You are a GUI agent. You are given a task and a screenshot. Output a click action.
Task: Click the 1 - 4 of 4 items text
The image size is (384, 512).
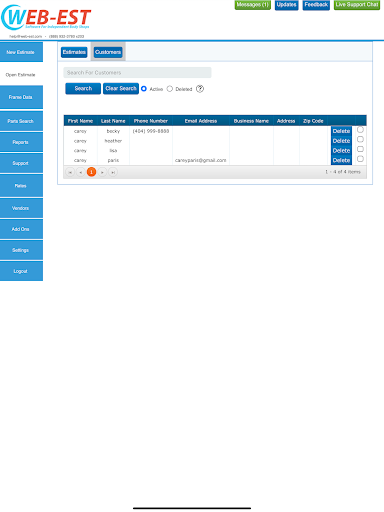tap(343, 172)
